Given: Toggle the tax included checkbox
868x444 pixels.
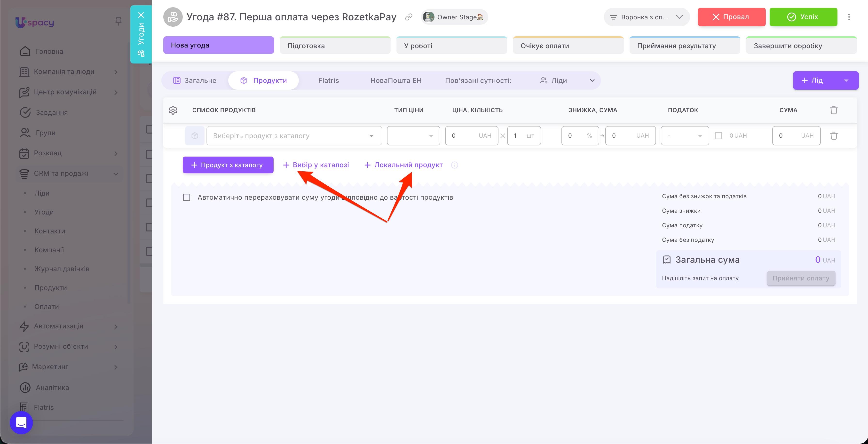Looking at the screenshot, I should tap(718, 135).
